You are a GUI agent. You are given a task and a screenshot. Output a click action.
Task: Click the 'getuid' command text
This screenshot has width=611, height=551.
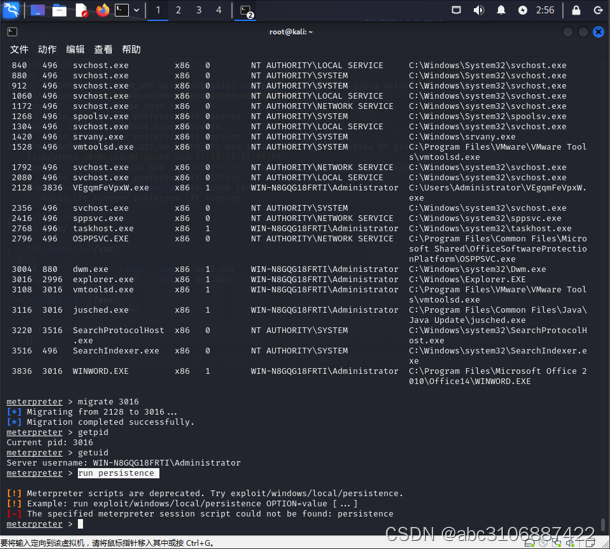93,453
